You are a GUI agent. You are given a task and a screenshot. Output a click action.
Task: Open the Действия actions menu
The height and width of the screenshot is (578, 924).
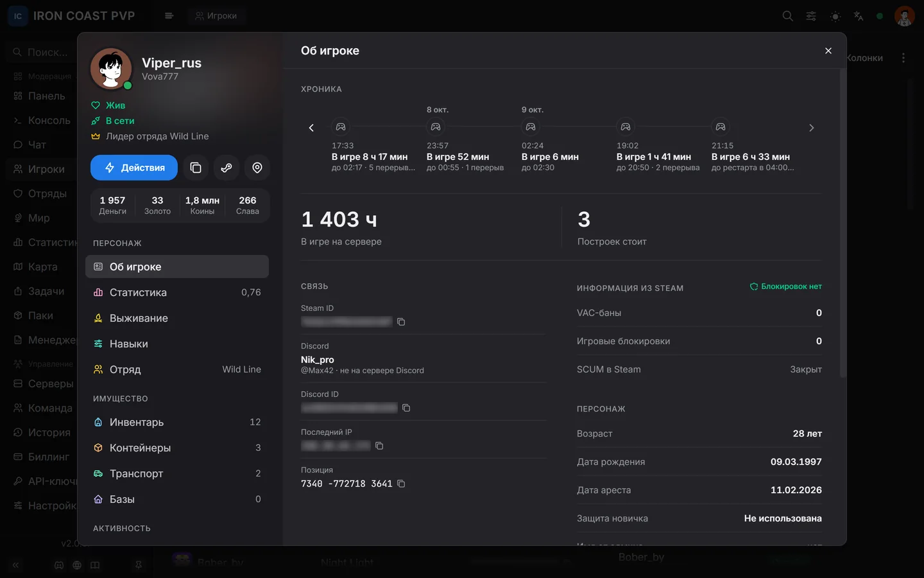coord(134,168)
